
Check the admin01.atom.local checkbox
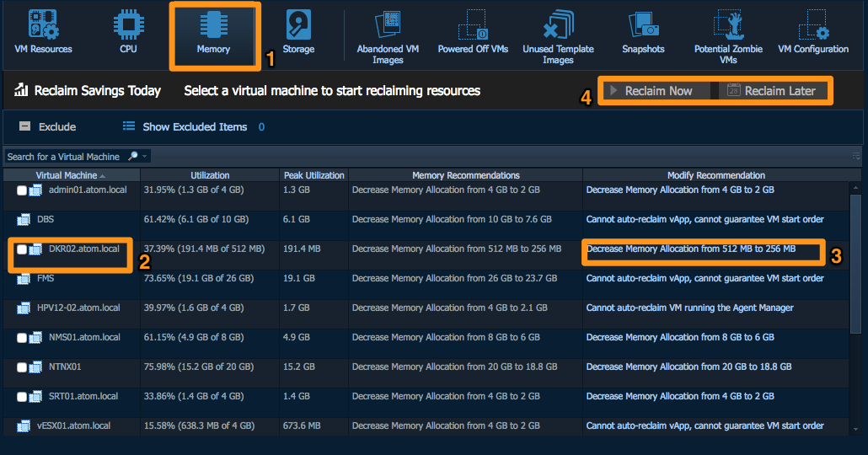22,190
